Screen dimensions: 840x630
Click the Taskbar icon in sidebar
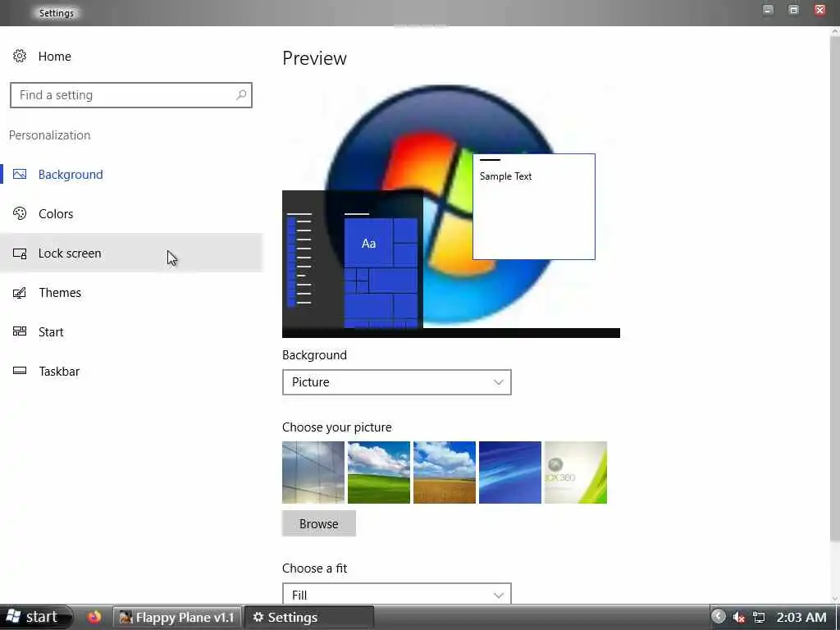(x=20, y=371)
